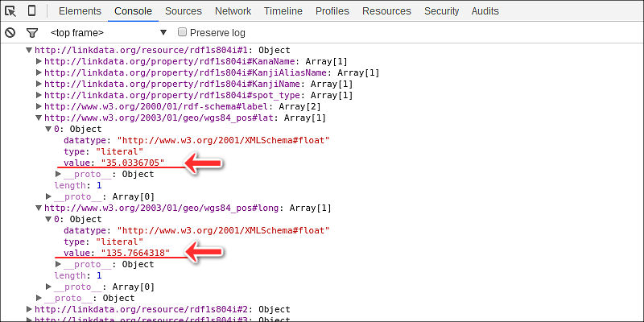The height and width of the screenshot is (322, 644).
Task: Expand the rdf1s804i#2 resource object
Action: coord(29,309)
